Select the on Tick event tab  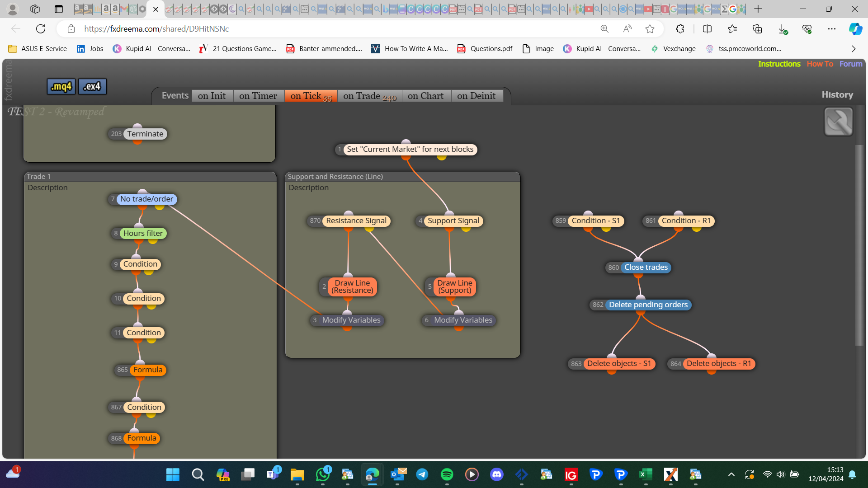[311, 96]
